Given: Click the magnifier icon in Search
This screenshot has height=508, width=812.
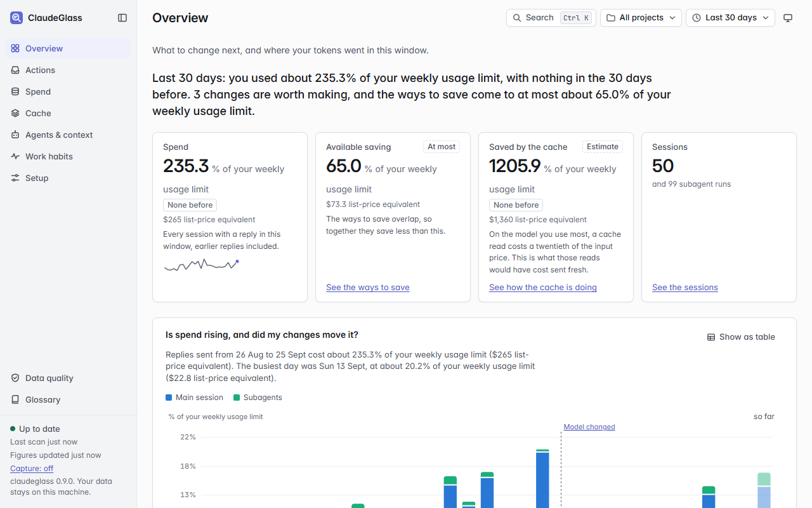Looking at the screenshot, I should [x=517, y=18].
